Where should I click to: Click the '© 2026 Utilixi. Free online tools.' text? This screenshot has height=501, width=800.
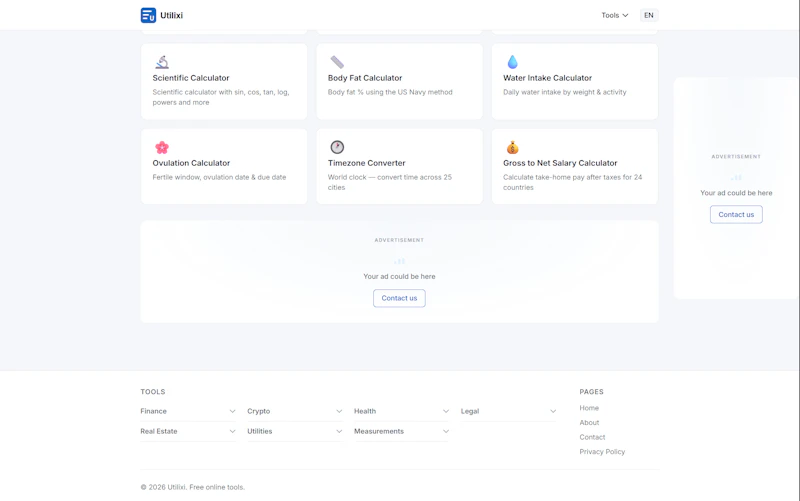[192, 487]
